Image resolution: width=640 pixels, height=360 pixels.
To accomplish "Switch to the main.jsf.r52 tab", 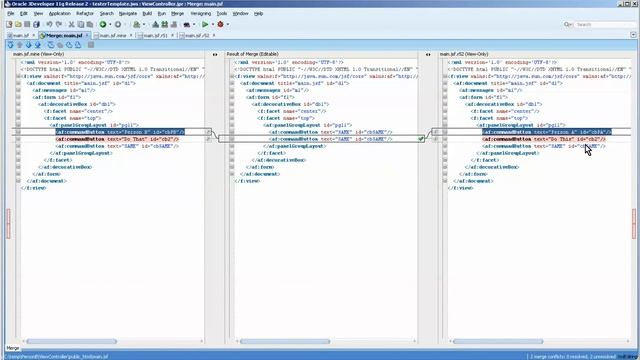I will pyautogui.click(x=197, y=36).
